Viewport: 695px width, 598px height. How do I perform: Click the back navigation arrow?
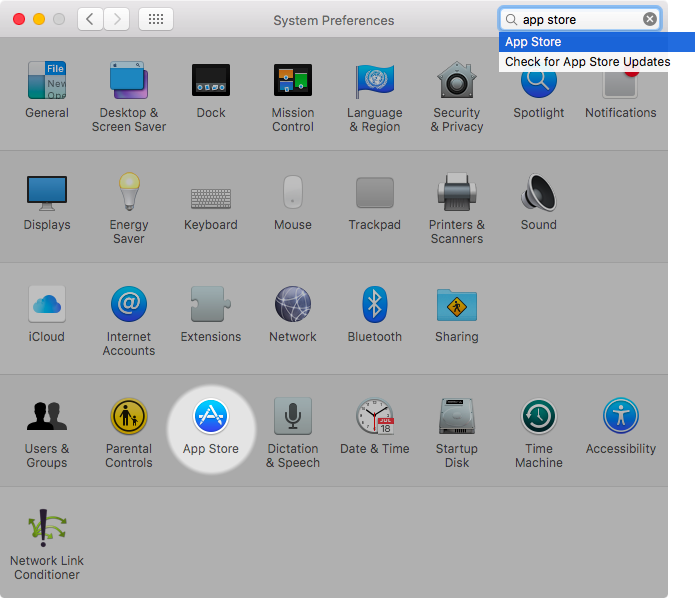click(x=90, y=19)
